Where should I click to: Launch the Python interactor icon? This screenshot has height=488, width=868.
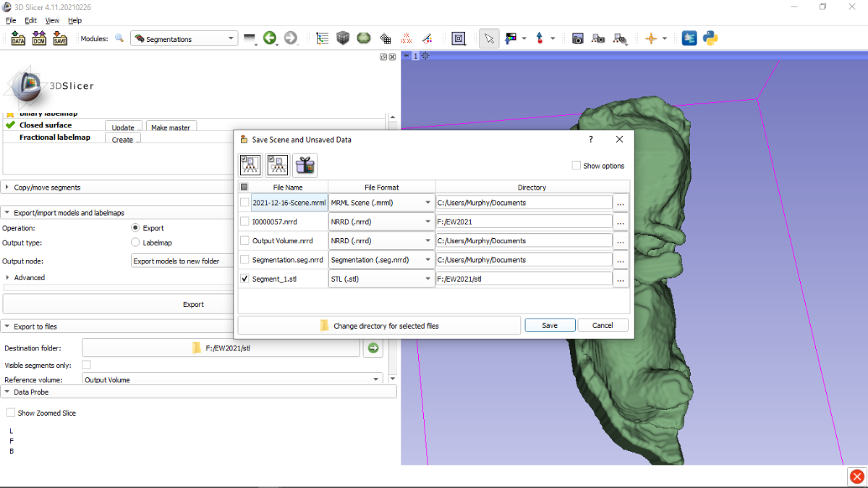coord(710,38)
